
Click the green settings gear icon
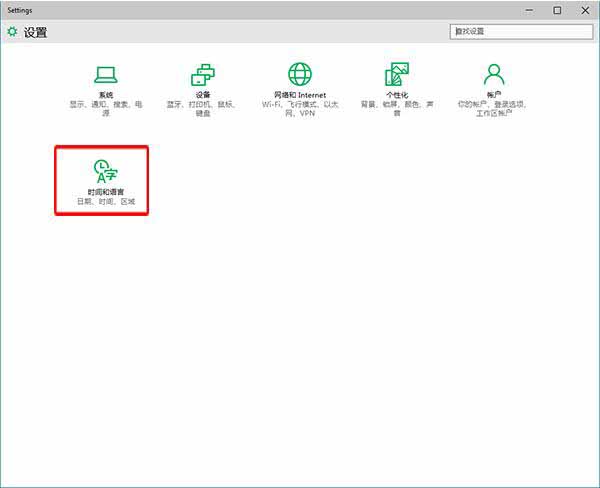click(12, 32)
